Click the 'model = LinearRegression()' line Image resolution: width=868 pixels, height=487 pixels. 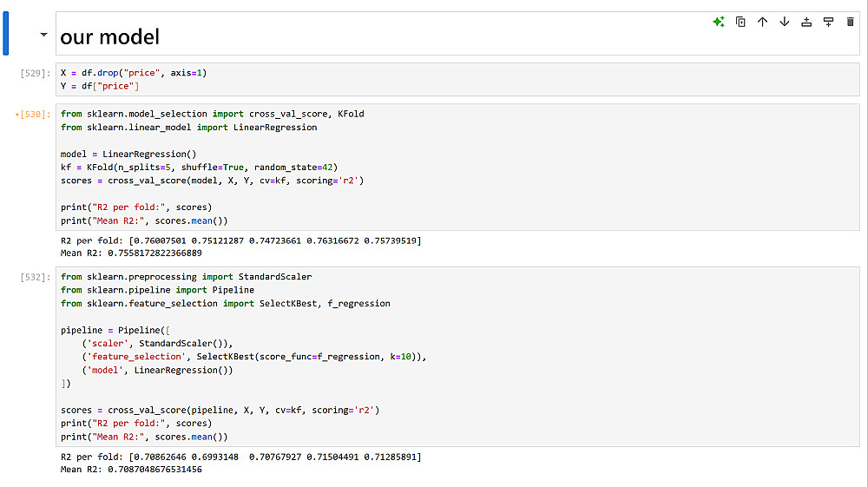pos(128,155)
